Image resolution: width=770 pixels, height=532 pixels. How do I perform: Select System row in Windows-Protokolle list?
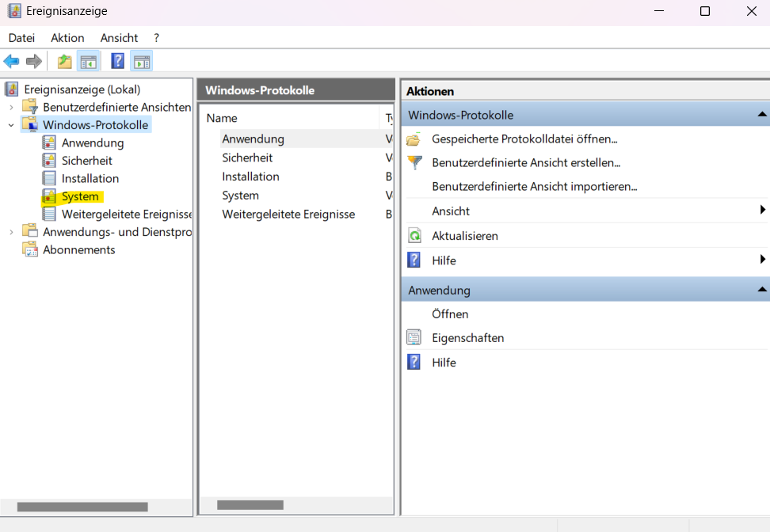pos(307,196)
